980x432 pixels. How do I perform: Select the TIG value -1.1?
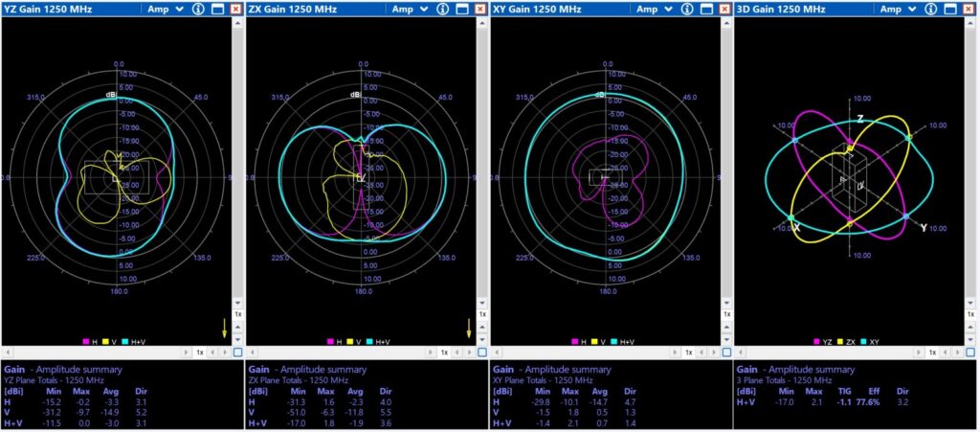pyautogui.click(x=845, y=402)
